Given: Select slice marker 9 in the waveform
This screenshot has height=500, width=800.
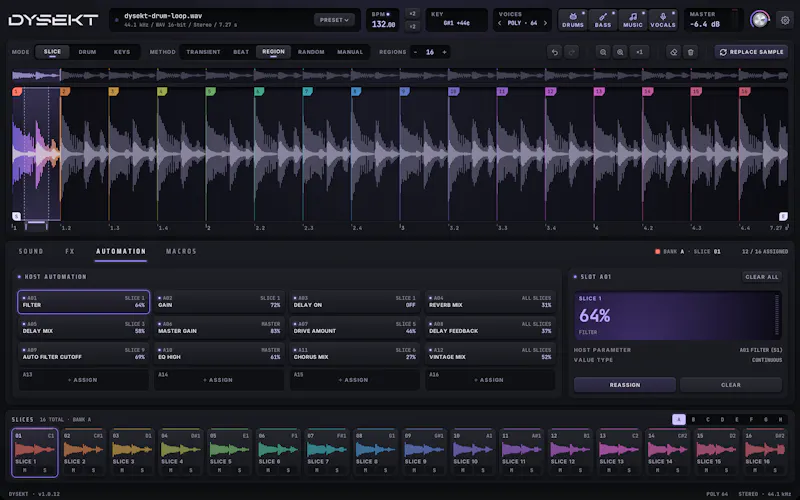Looking at the screenshot, I should pos(405,91).
